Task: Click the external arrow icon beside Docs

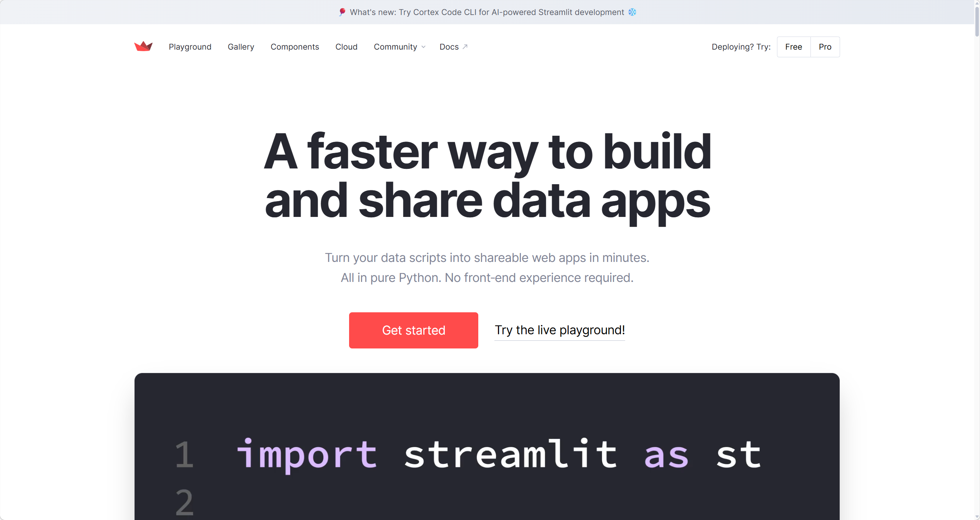Action: point(465,47)
